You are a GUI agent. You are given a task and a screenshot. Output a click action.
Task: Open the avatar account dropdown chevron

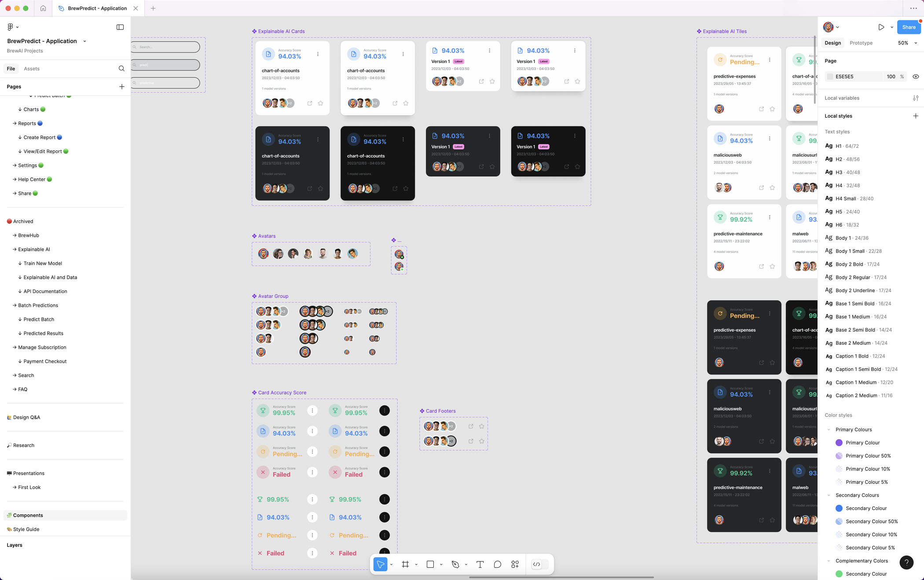click(x=837, y=27)
